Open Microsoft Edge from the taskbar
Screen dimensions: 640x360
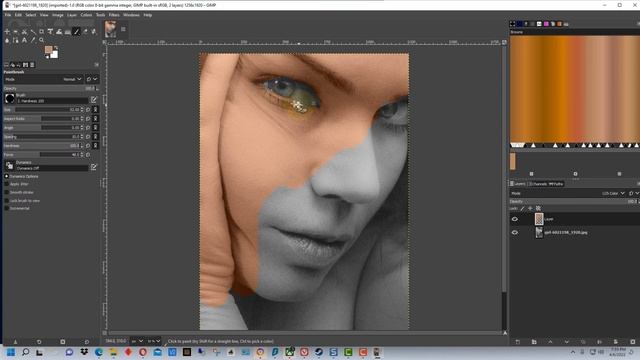(x=99, y=352)
